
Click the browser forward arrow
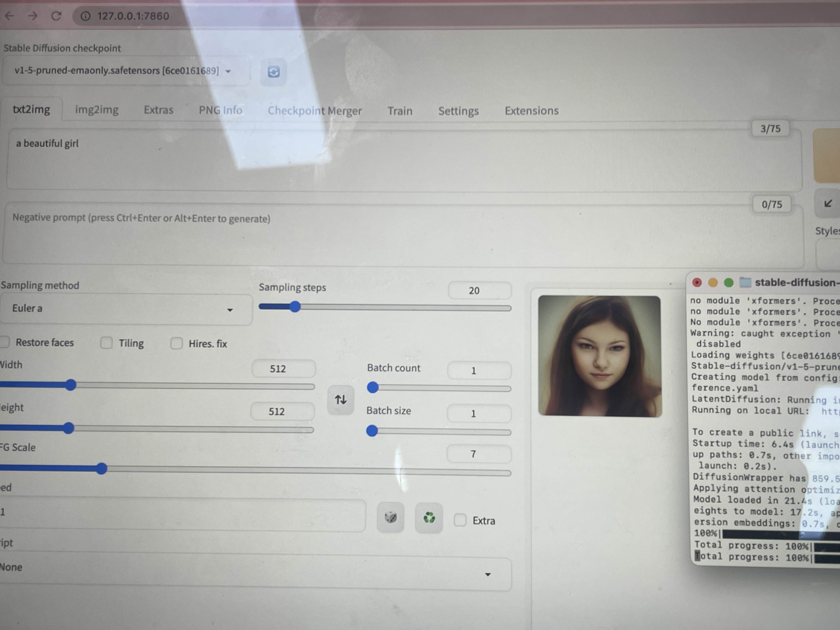(x=33, y=16)
